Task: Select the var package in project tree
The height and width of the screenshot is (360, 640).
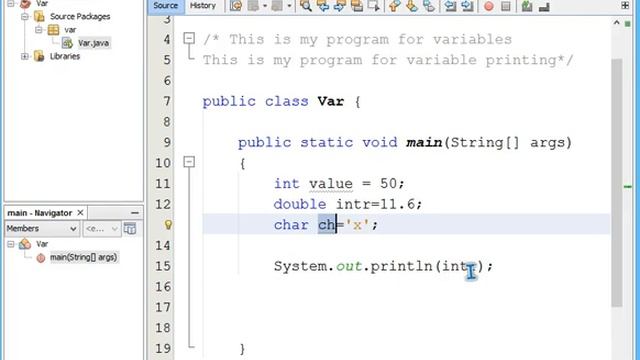Action: coord(70,30)
